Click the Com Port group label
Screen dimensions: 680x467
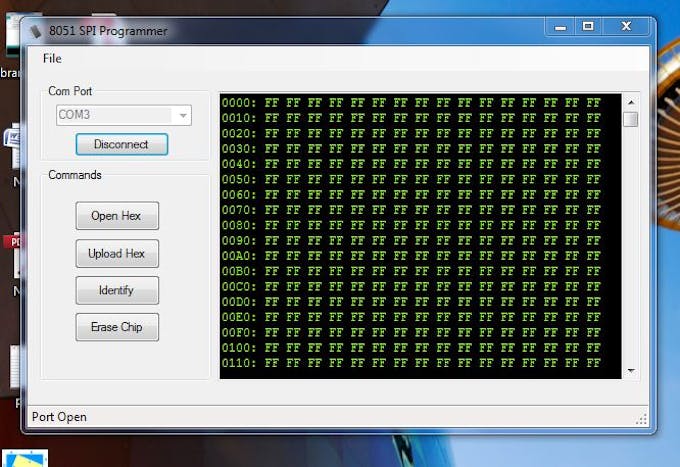[70, 91]
